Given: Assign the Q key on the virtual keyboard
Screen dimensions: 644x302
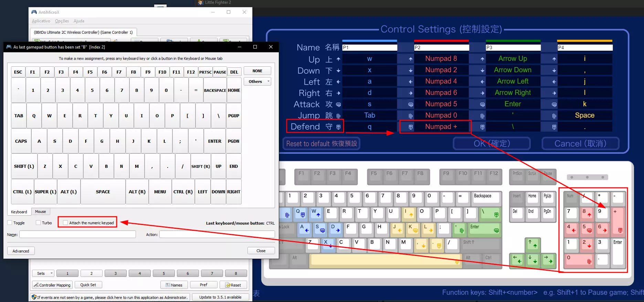Looking at the screenshot, I should coord(34,116).
